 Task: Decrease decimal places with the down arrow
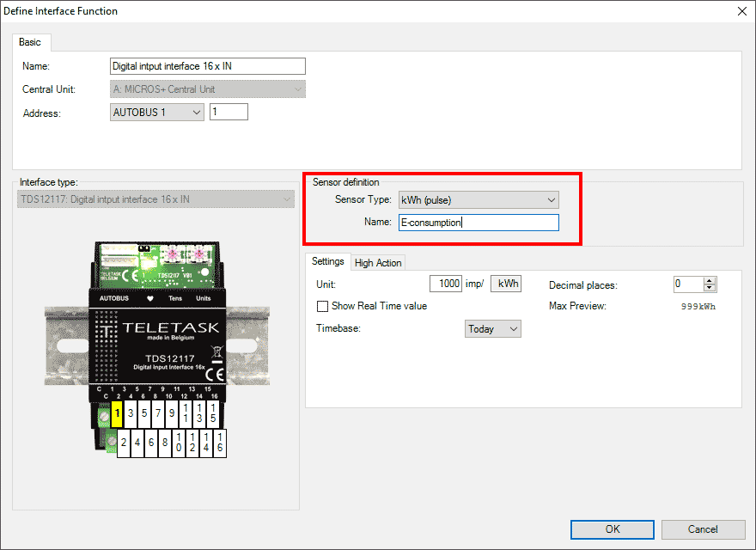(x=709, y=288)
